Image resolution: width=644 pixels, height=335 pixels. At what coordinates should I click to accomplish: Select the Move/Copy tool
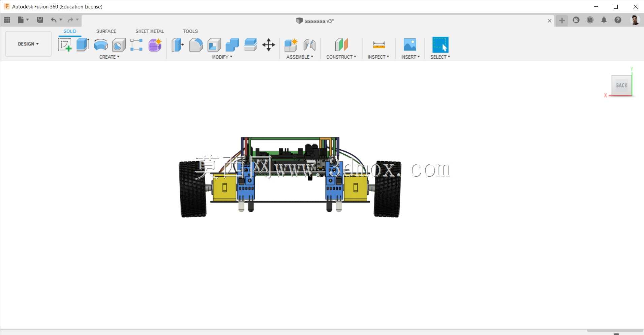point(269,44)
